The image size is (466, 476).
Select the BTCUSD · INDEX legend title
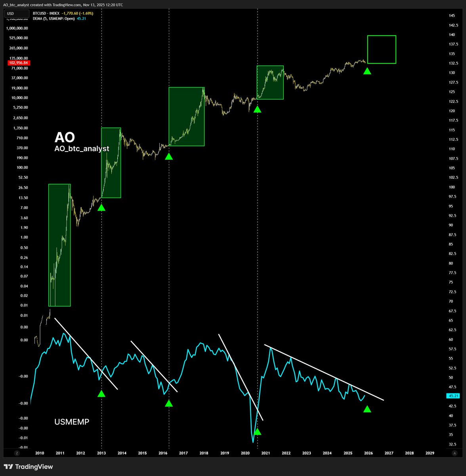pyautogui.click(x=46, y=13)
